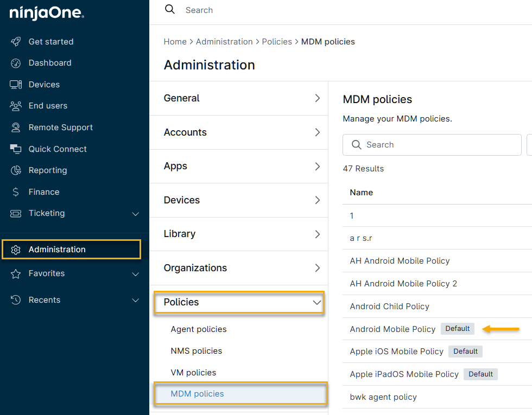
Task: Open Agent policies submenu item
Action: [199, 329]
